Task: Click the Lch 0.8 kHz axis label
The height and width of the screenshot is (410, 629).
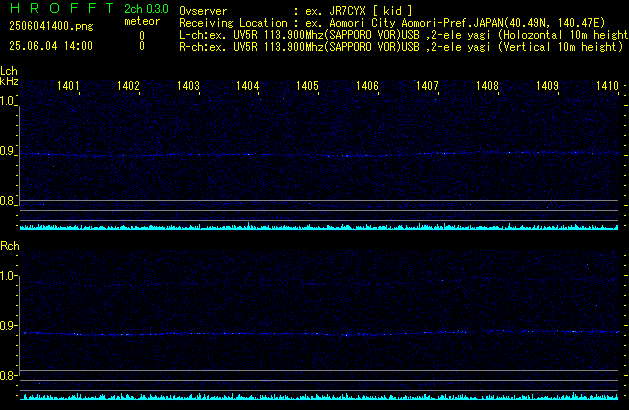Action: tap(8, 201)
